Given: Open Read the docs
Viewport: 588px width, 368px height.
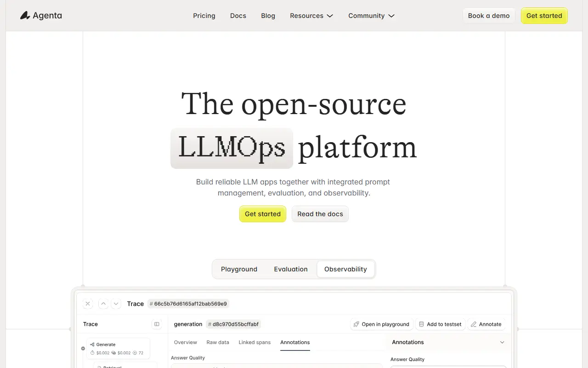Looking at the screenshot, I should (320, 214).
